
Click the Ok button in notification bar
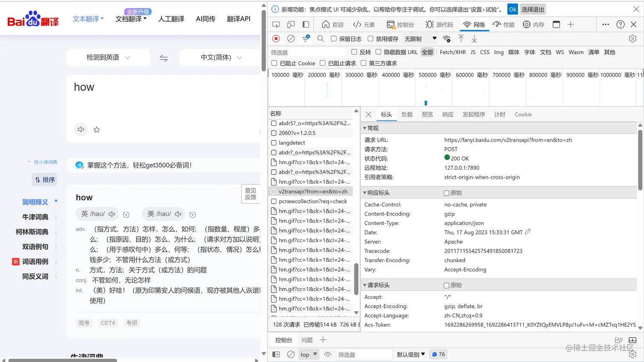point(512,9)
